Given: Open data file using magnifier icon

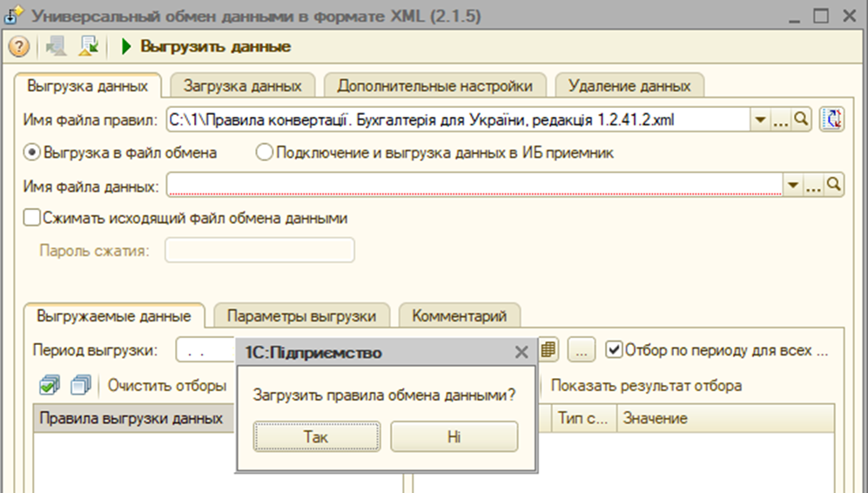Looking at the screenshot, I should 834,184.
